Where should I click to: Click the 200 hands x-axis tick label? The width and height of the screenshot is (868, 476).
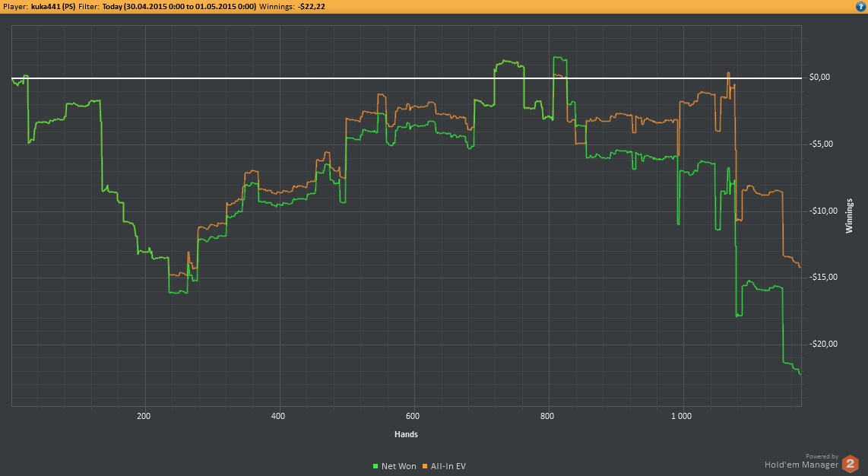point(144,417)
